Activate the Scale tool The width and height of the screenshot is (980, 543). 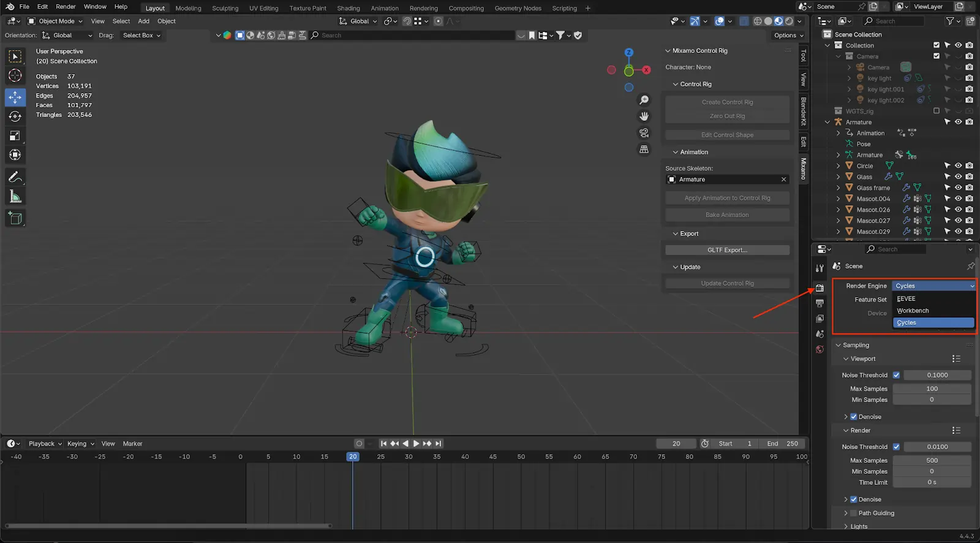point(15,135)
